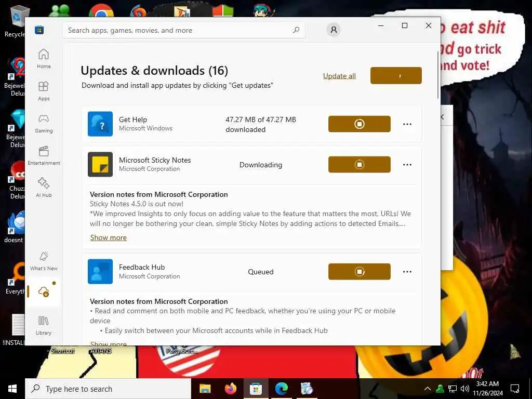Image resolution: width=532 pixels, height=399 pixels.
Task: Open Microsoft Edge from the taskbar
Action: coord(281,389)
